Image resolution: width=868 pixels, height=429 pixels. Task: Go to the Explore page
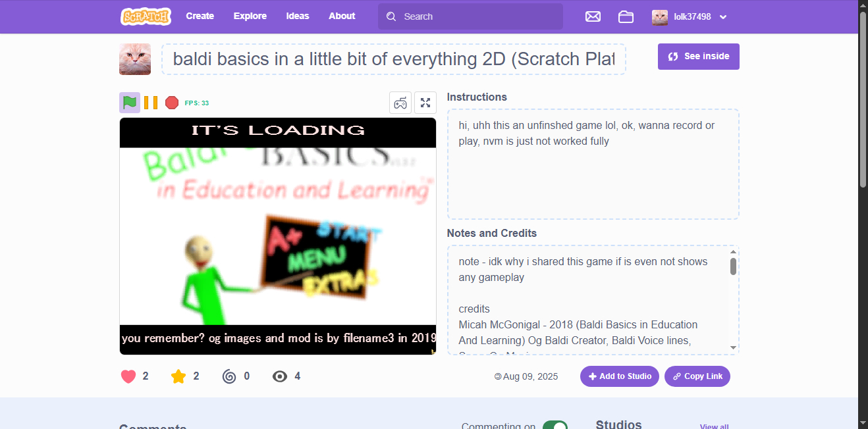tap(250, 16)
